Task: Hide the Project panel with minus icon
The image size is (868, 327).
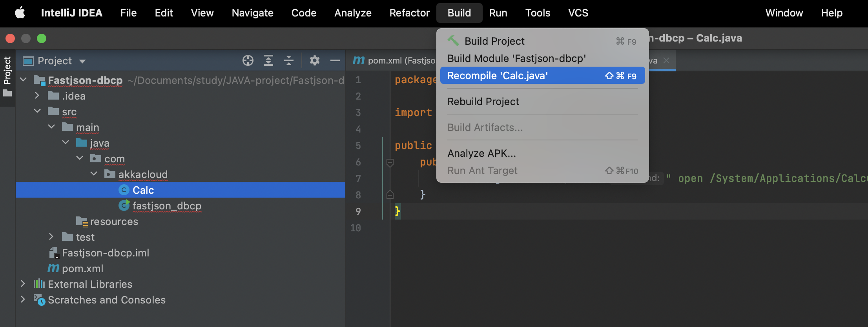Action: click(x=335, y=60)
